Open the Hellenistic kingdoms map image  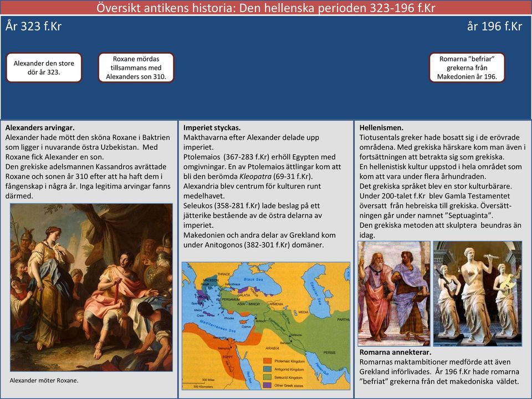[x=265, y=326]
